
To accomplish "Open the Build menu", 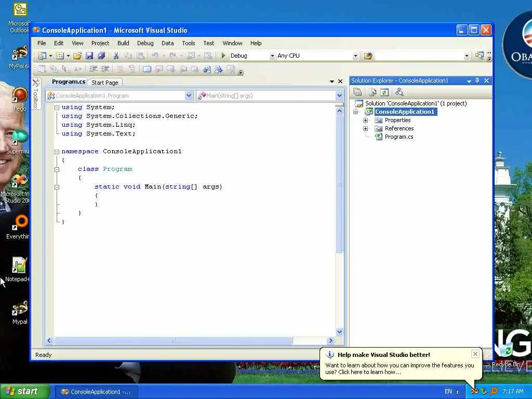I will (123, 43).
